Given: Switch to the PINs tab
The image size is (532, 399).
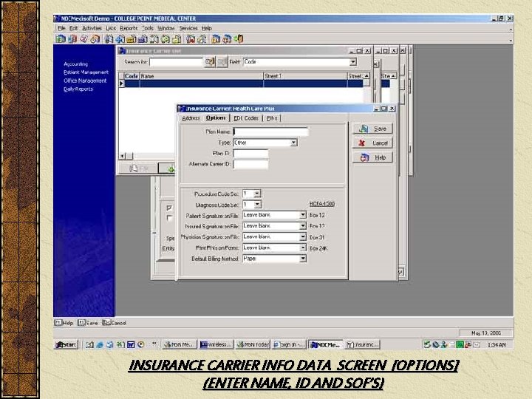Looking at the screenshot, I should (x=272, y=118).
